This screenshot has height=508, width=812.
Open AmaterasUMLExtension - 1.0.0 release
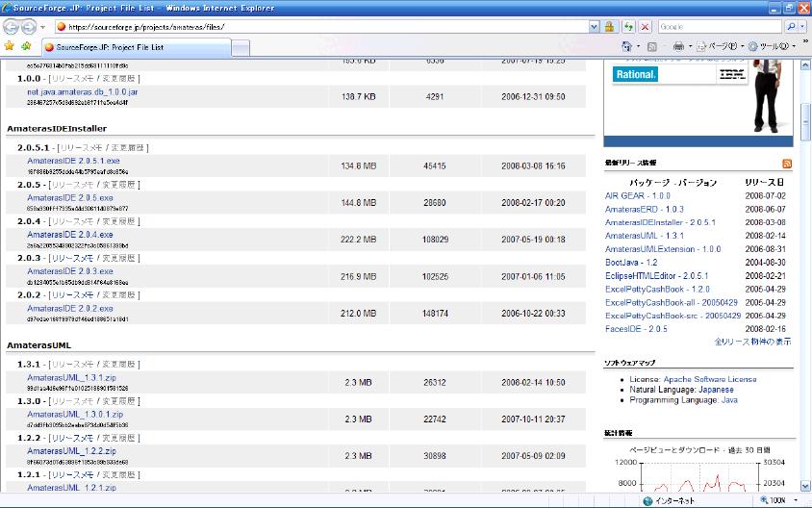click(x=663, y=249)
